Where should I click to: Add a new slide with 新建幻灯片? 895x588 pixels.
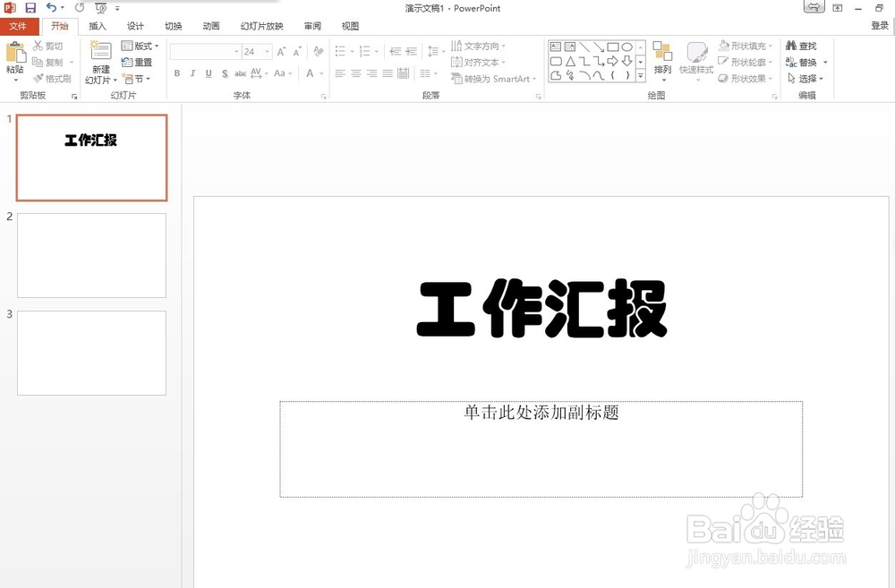(x=101, y=63)
